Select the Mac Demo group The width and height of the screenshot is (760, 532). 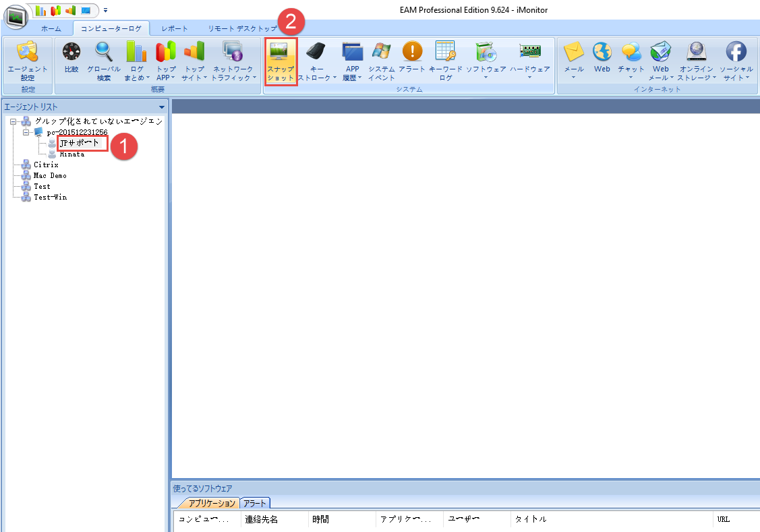point(50,175)
